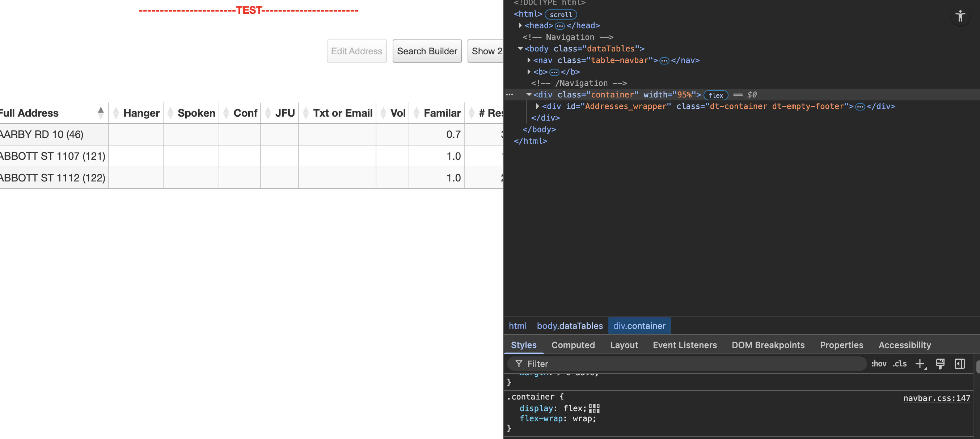Image resolution: width=980 pixels, height=439 pixels.
Task: Select the Navigation comment line
Action: point(567,37)
